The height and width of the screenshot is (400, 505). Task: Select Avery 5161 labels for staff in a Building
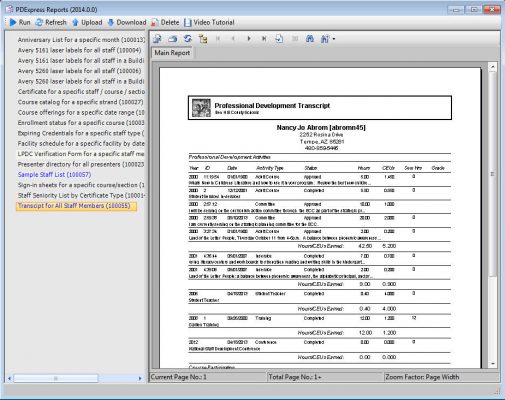81,60
